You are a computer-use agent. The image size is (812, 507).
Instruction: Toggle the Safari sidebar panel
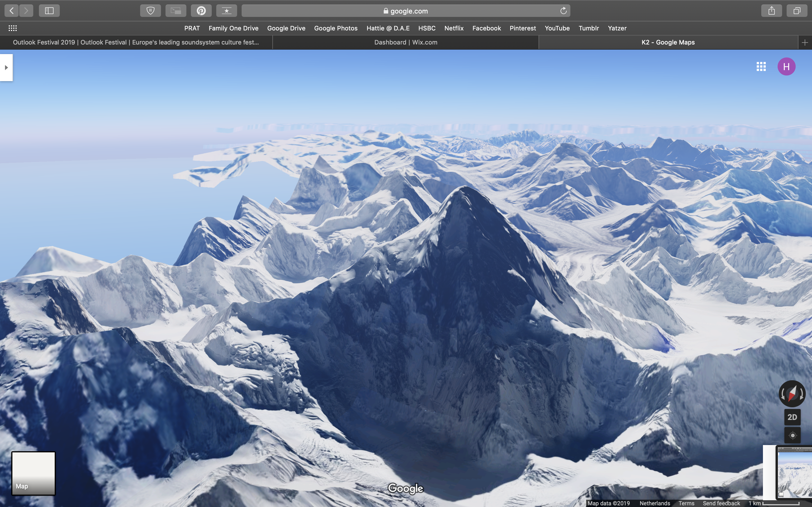(x=49, y=11)
